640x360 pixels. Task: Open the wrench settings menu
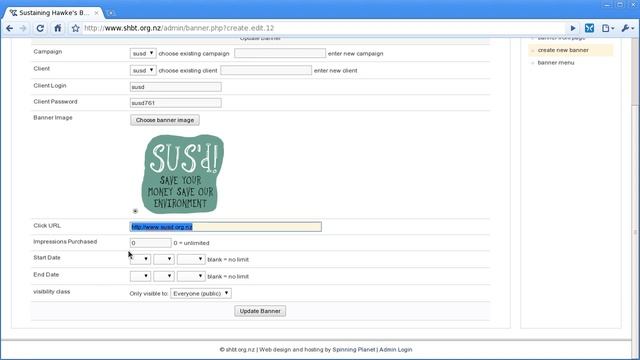[x=627, y=28]
